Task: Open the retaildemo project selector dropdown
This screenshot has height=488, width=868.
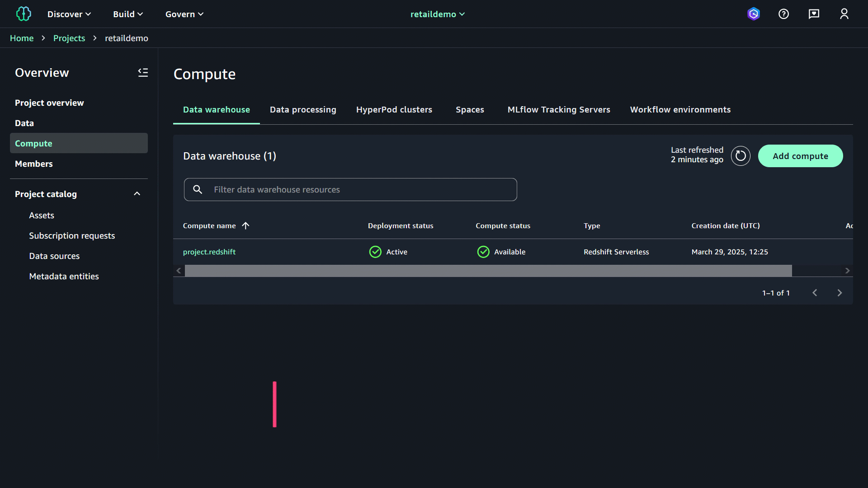Action: pos(437,14)
